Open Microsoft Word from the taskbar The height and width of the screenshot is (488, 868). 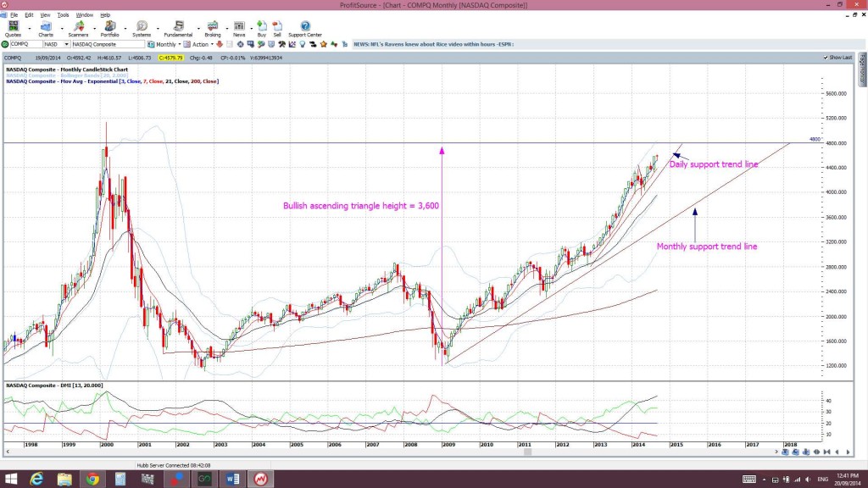232,479
